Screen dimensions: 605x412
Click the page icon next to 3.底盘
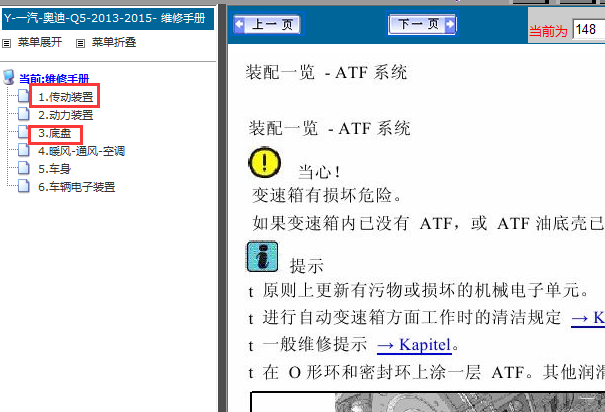24,132
